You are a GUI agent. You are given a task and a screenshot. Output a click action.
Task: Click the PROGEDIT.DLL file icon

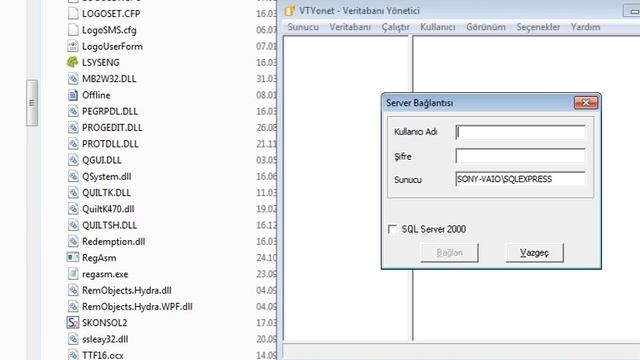pyautogui.click(x=73, y=128)
